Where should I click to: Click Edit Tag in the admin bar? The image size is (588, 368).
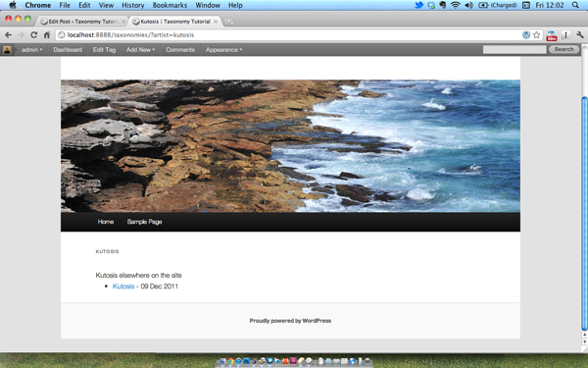pos(104,50)
